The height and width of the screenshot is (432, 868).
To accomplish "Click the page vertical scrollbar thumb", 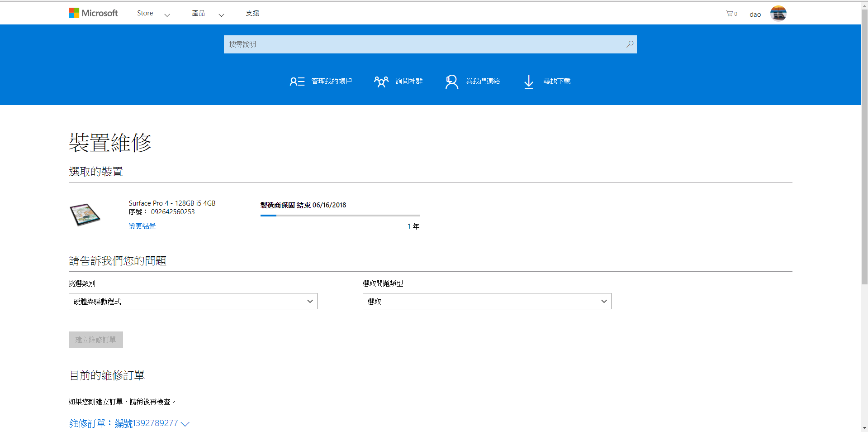I will [x=864, y=147].
